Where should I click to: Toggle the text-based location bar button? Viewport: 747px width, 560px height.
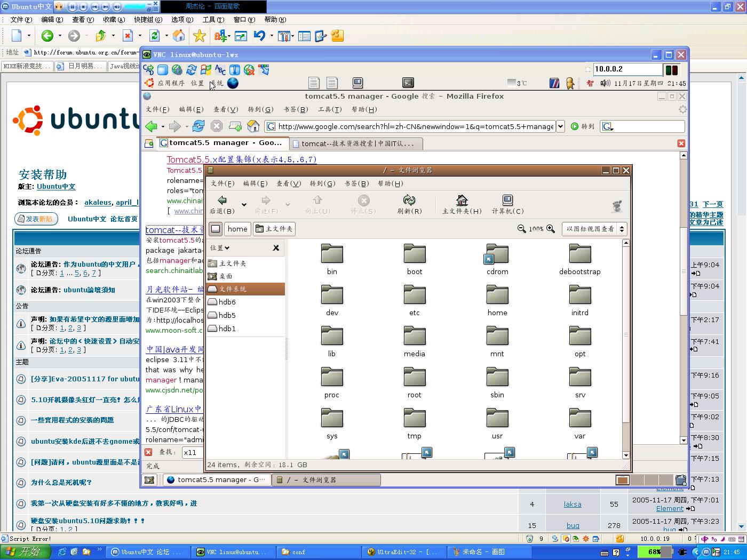(x=216, y=229)
